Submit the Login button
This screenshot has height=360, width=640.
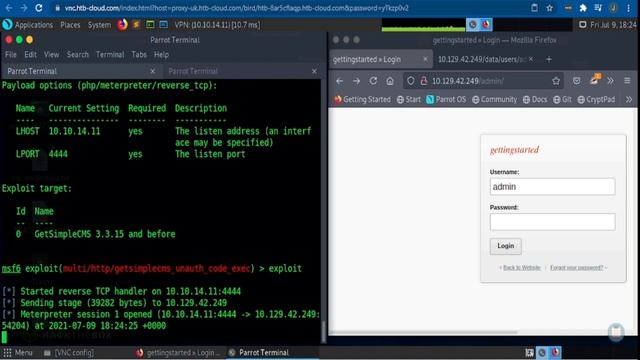(x=505, y=246)
